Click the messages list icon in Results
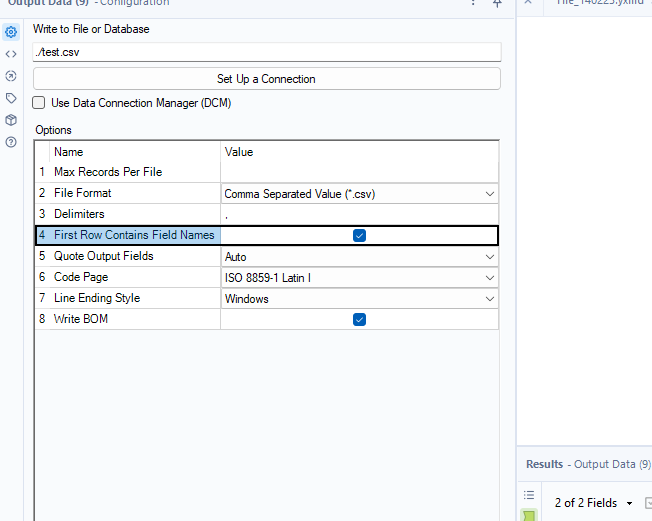Viewport: 652px width, 521px height. [529, 495]
